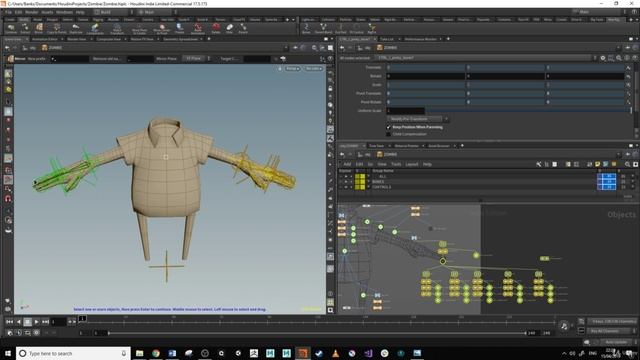
Task: Open Chrome from the Windows taskbar
Action: [156, 353]
